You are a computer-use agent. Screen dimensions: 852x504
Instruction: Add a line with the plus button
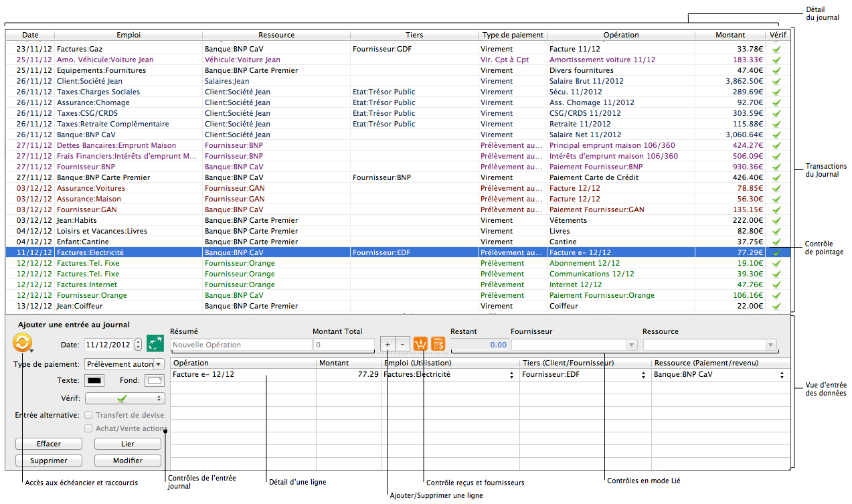[388, 344]
